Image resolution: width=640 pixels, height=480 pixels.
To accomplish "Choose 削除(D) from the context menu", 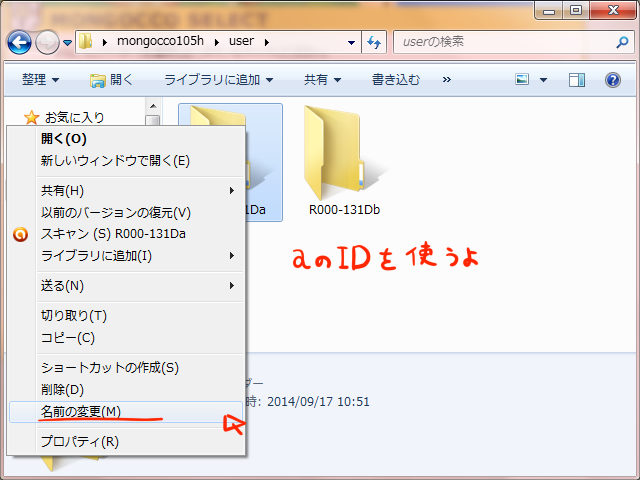I will click(62, 389).
